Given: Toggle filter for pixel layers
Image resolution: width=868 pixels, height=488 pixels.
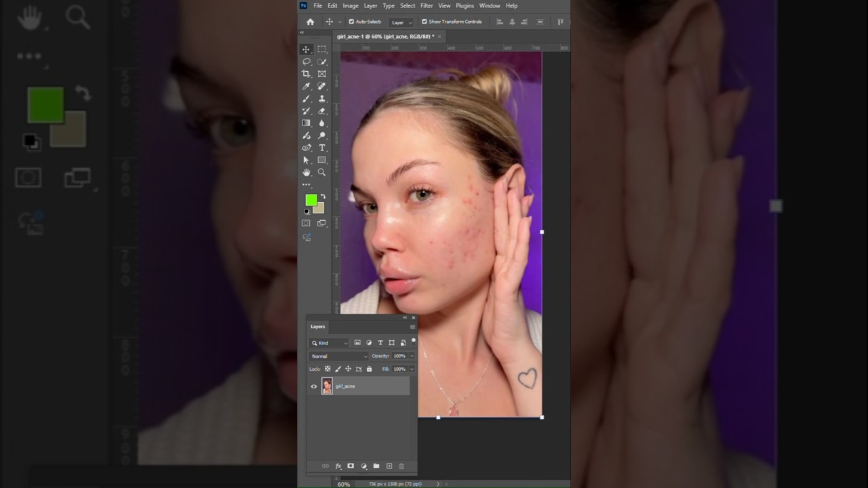Looking at the screenshot, I should (x=357, y=343).
